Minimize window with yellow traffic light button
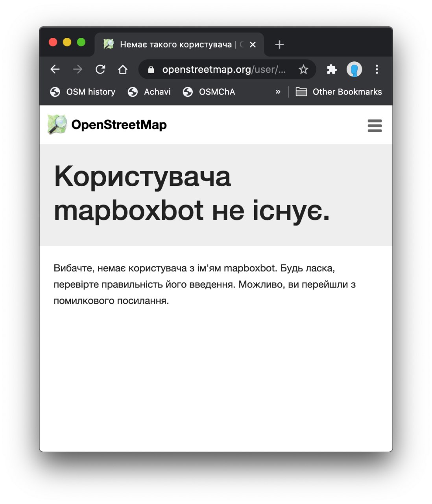This screenshot has width=432, height=504. click(67, 42)
